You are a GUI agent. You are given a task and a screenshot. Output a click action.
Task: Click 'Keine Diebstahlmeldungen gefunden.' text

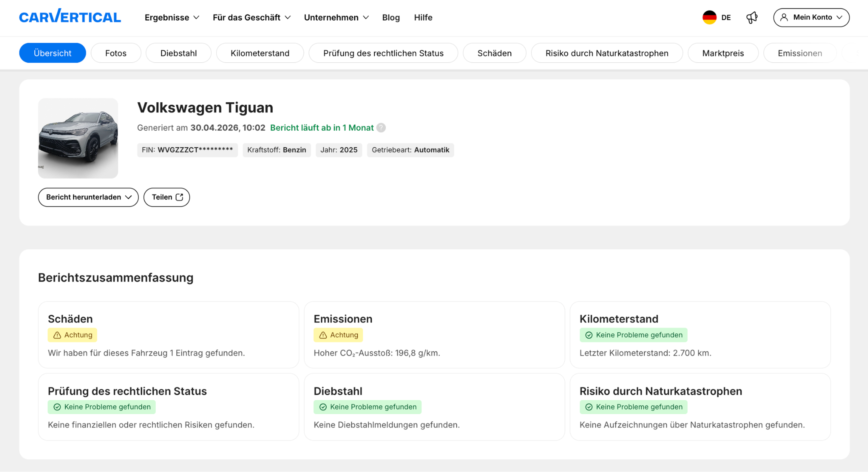pos(387,425)
